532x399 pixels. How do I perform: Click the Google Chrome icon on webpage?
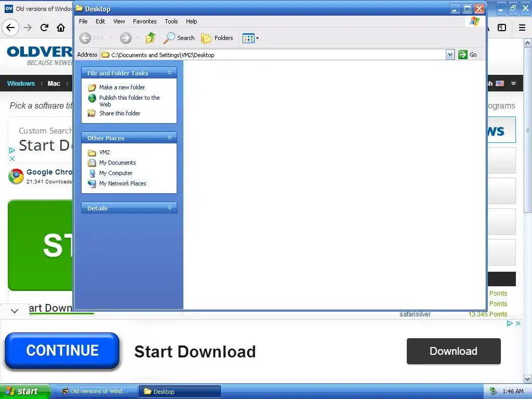point(16,177)
